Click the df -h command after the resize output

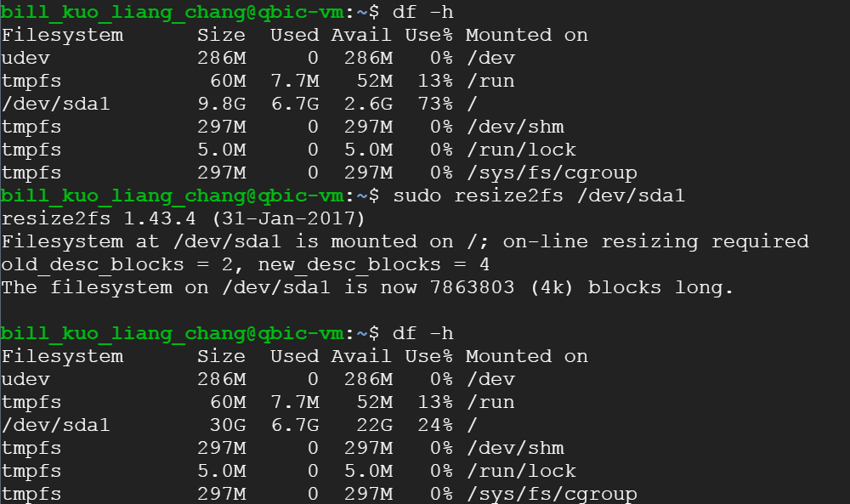(423, 333)
